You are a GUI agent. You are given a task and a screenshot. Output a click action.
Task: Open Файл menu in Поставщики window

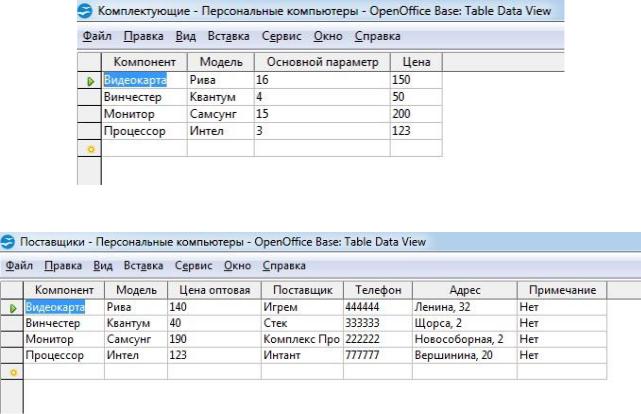pos(19,265)
